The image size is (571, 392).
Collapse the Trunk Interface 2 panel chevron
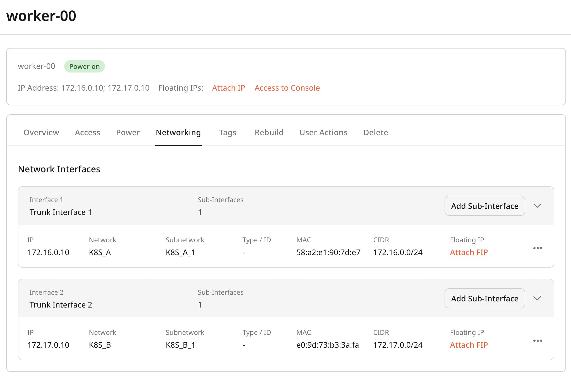(537, 298)
